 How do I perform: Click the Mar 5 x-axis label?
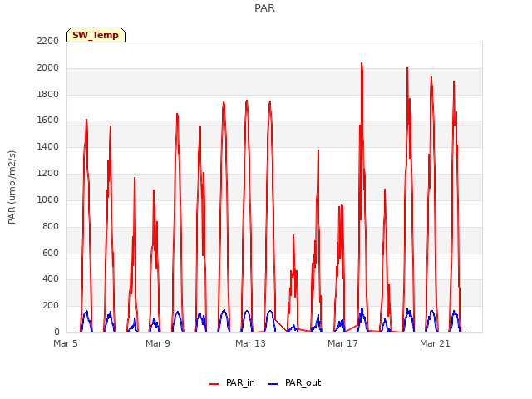click(66, 343)
